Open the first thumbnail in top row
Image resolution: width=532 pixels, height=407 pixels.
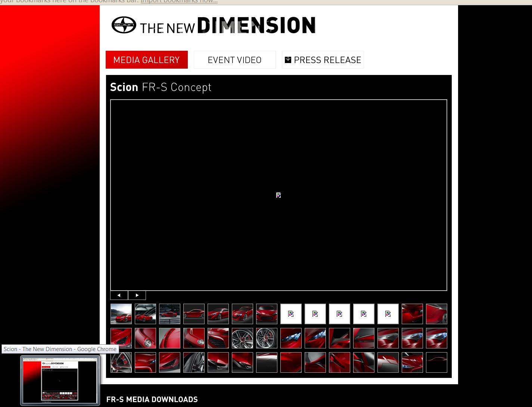click(121, 314)
